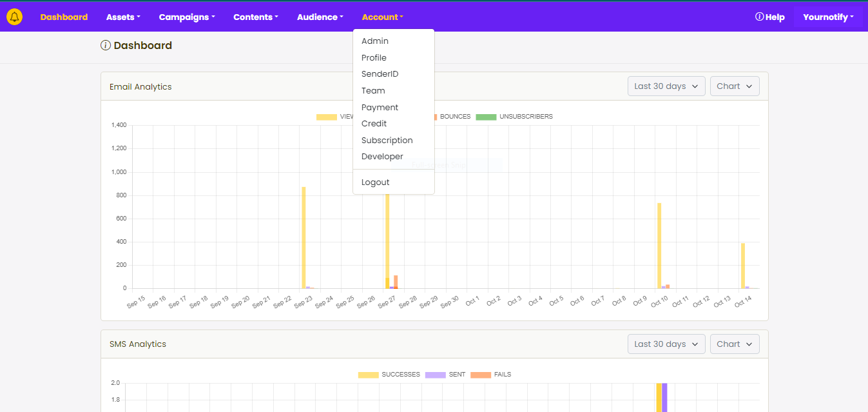Click the Yournotify bell logo icon
Screen dimensions: 868x412
point(14,17)
